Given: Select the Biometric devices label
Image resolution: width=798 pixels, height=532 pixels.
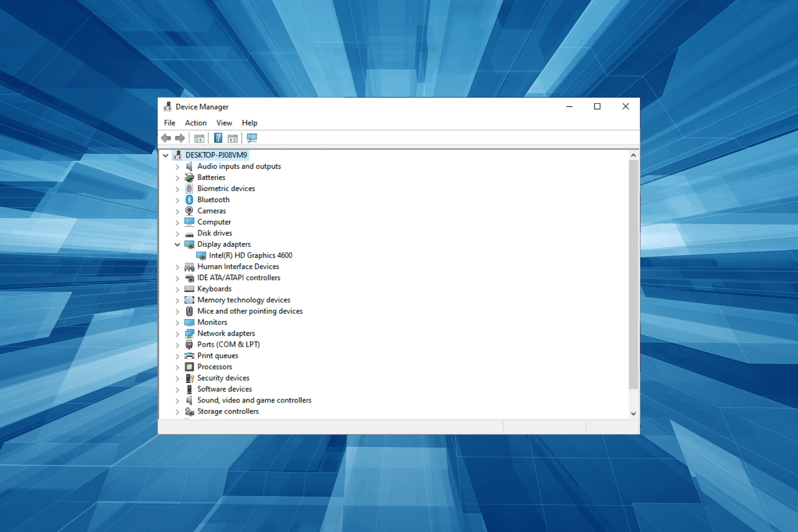Looking at the screenshot, I should tap(226, 189).
